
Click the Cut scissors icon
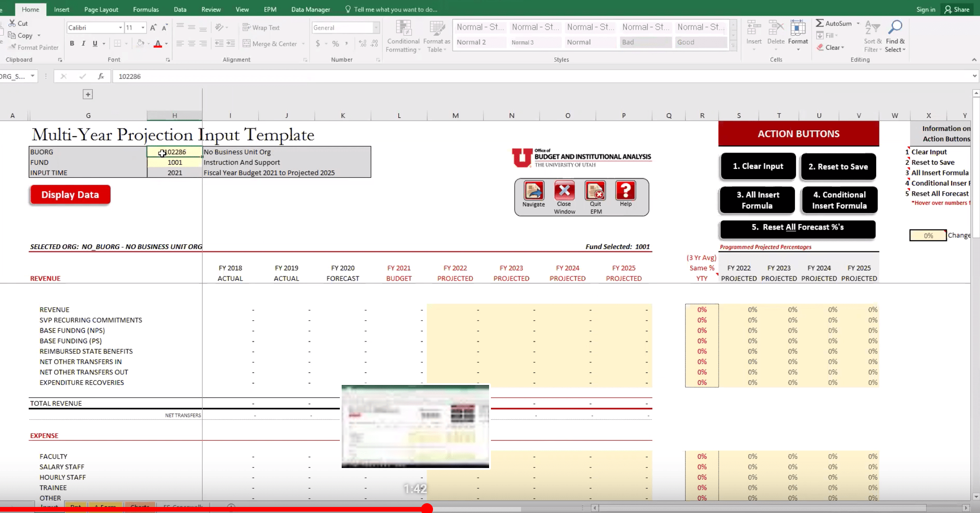point(13,23)
